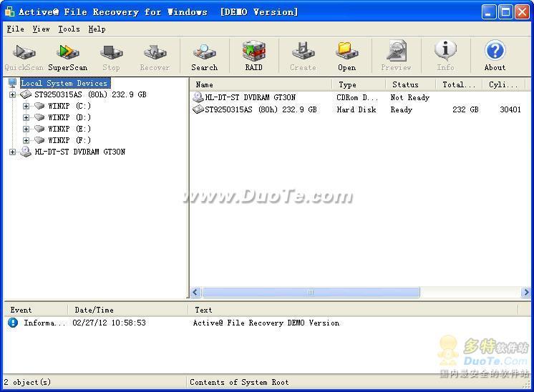The width and height of the screenshot is (534, 392).
Task: Click the WINXP (F:) drive icon
Action: 39,140
